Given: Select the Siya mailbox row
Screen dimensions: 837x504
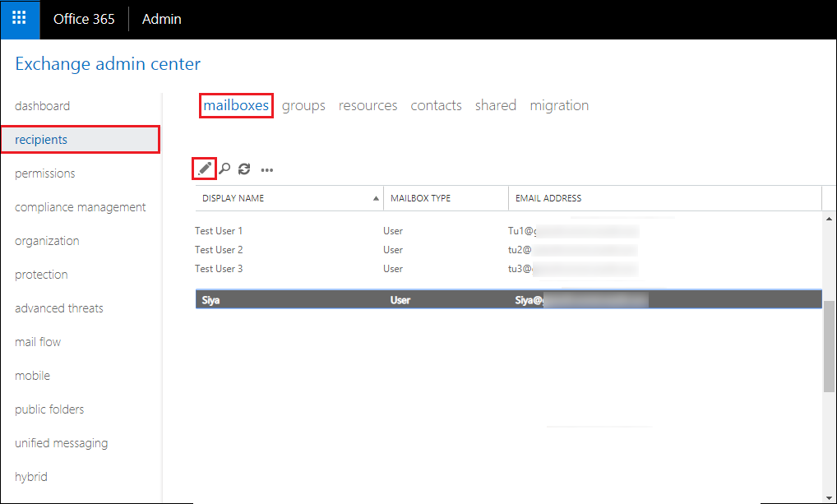Looking at the screenshot, I should [x=509, y=299].
